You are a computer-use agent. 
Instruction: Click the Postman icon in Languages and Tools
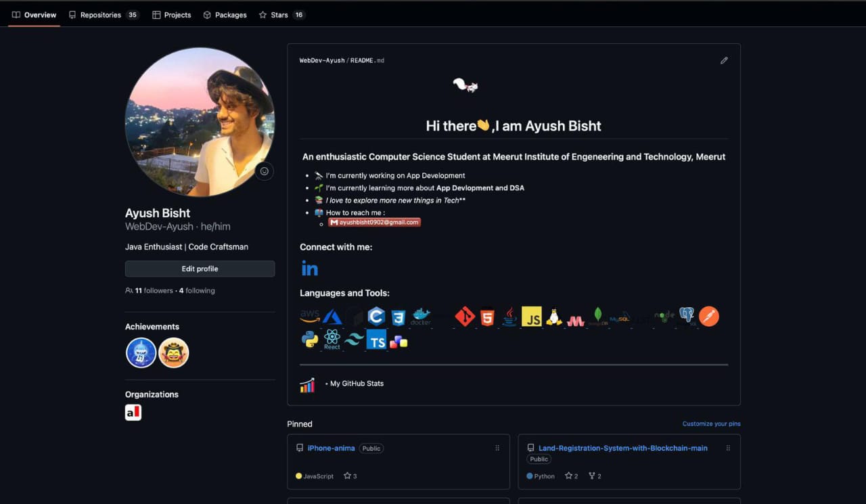coord(709,316)
